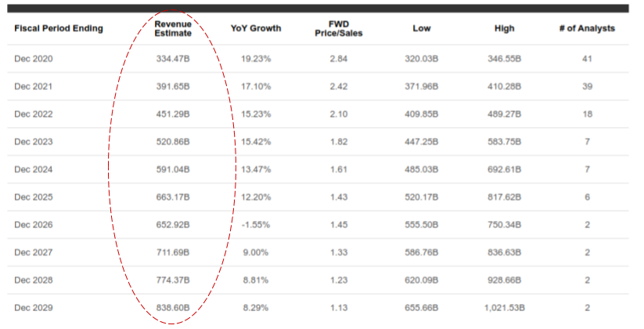The height and width of the screenshot is (329, 644).
Task: Click the Dec 2029 row label
Action: (34, 309)
